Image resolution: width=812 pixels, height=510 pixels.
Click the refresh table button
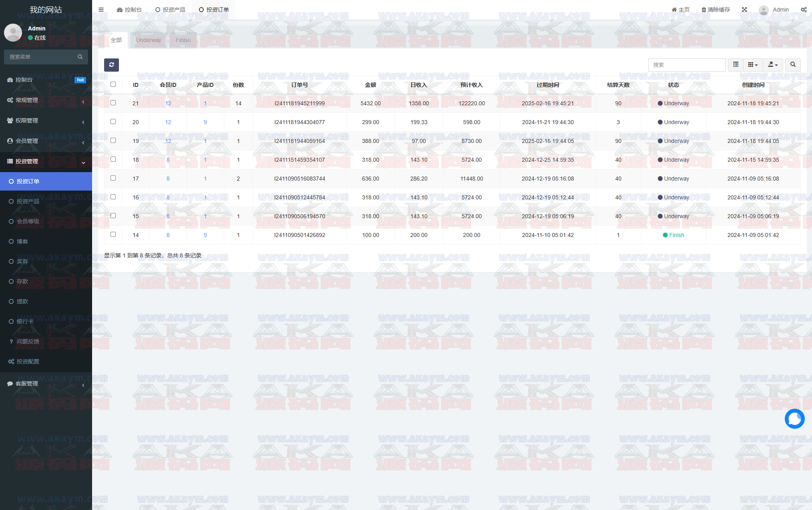tap(111, 65)
